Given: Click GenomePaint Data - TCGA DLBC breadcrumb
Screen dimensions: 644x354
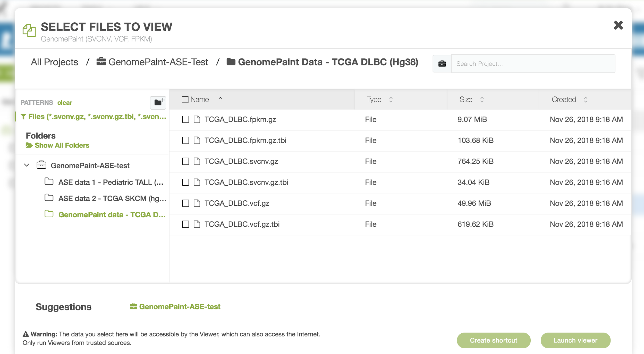Looking at the screenshot, I should tap(322, 62).
